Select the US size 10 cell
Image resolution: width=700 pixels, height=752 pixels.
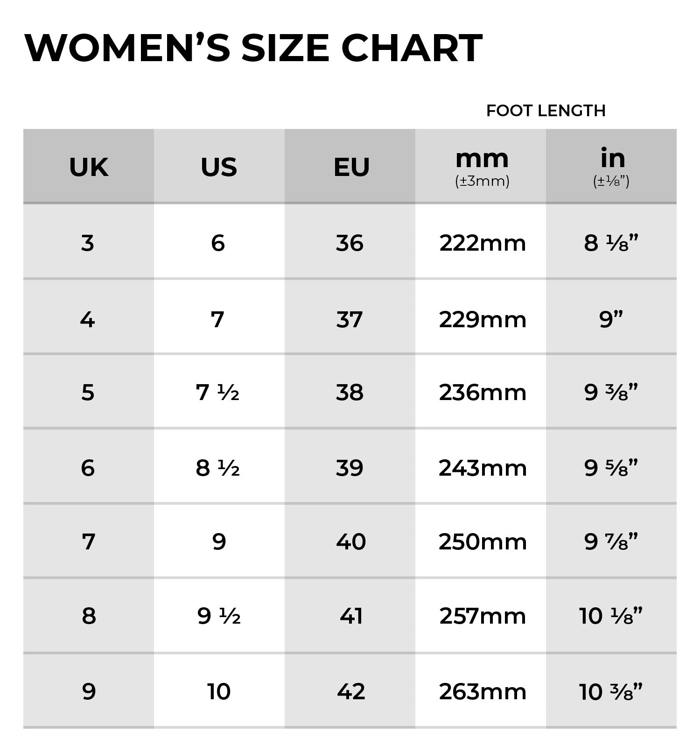point(219,691)
